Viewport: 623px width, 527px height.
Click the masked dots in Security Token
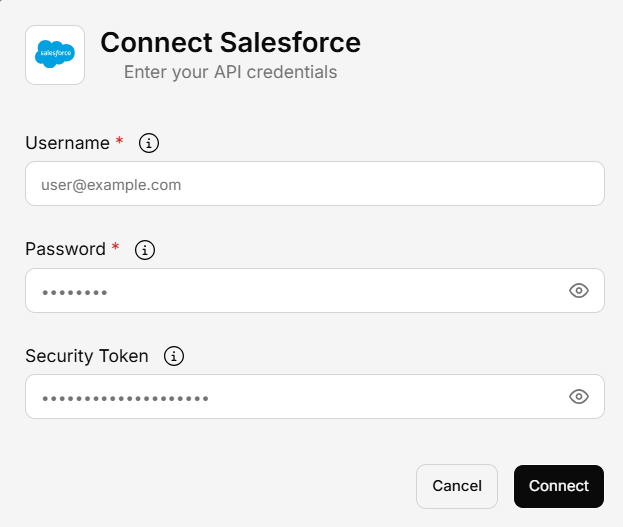pyautogui.click(x=125, y=398)
